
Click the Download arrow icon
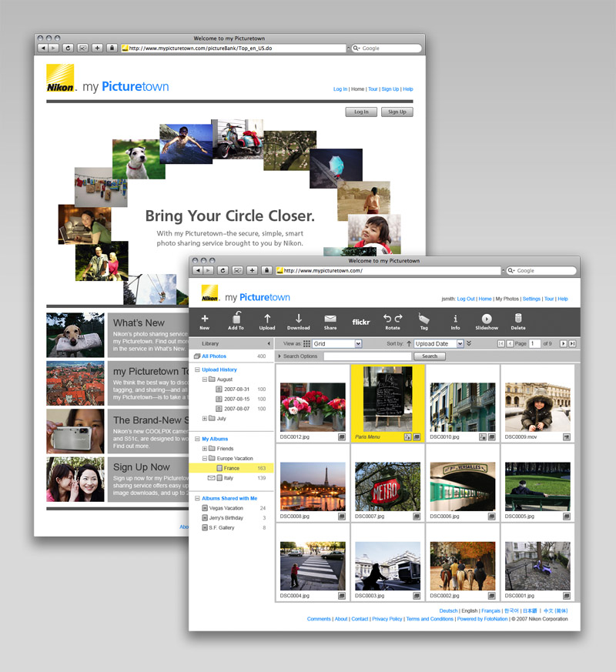[298, 319]
